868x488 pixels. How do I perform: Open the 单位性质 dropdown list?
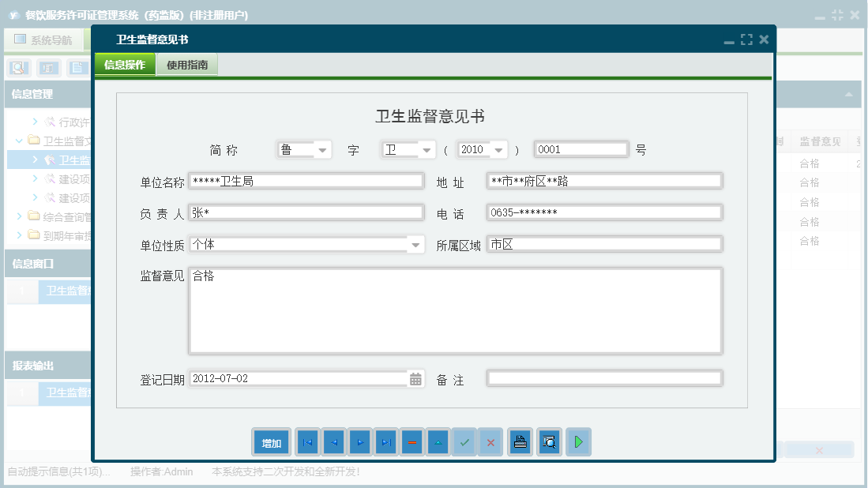[416, 246]
